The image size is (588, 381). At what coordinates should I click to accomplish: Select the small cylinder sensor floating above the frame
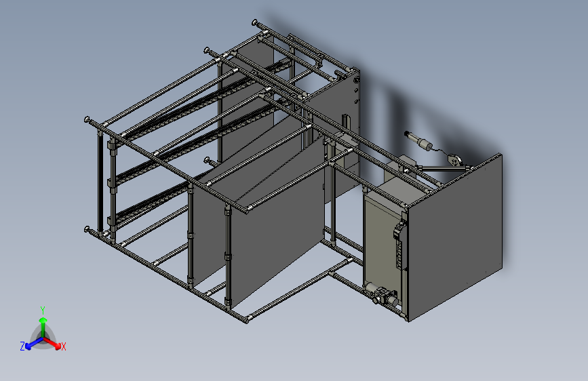pyautogui.click(x=418, y=140)
